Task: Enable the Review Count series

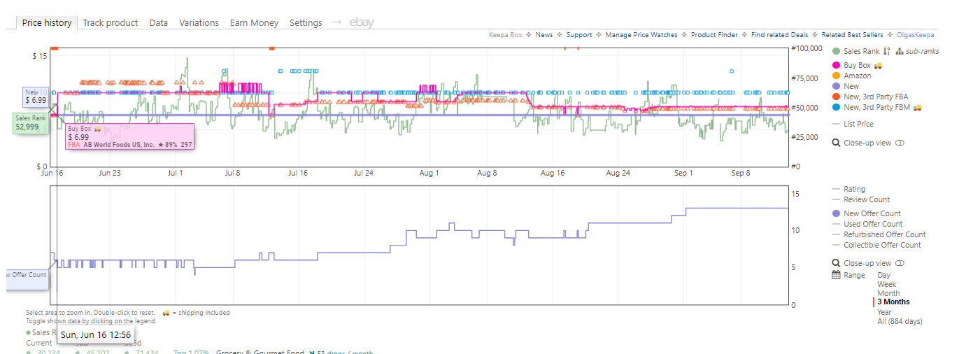Action: coord(867,199)
